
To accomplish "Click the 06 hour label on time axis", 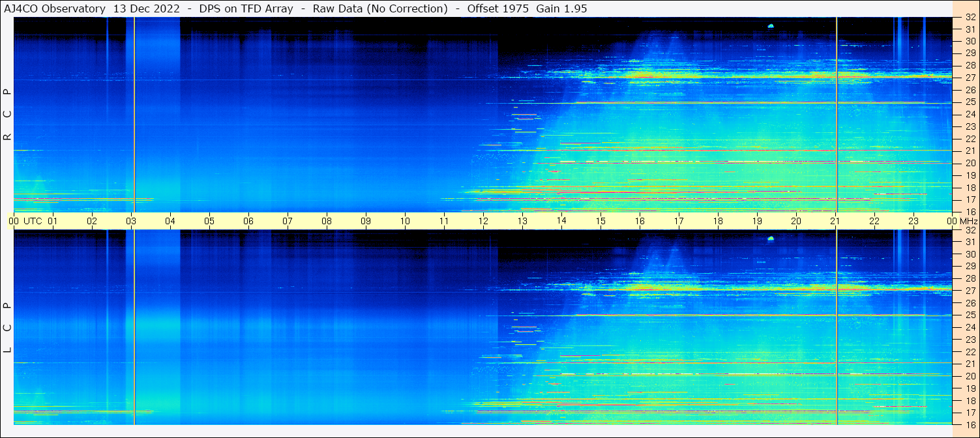I will tap(248, 221).
